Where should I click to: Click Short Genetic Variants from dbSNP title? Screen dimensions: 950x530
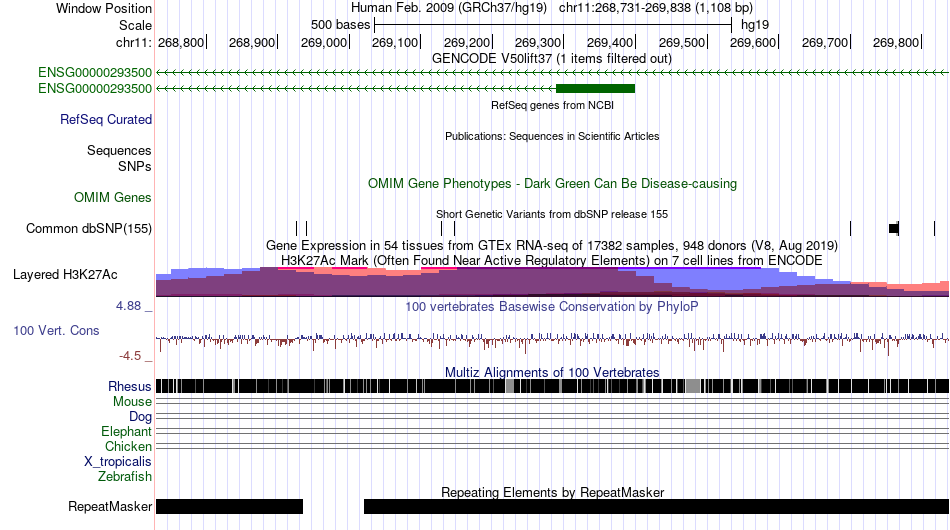click(x=552, y=214)
